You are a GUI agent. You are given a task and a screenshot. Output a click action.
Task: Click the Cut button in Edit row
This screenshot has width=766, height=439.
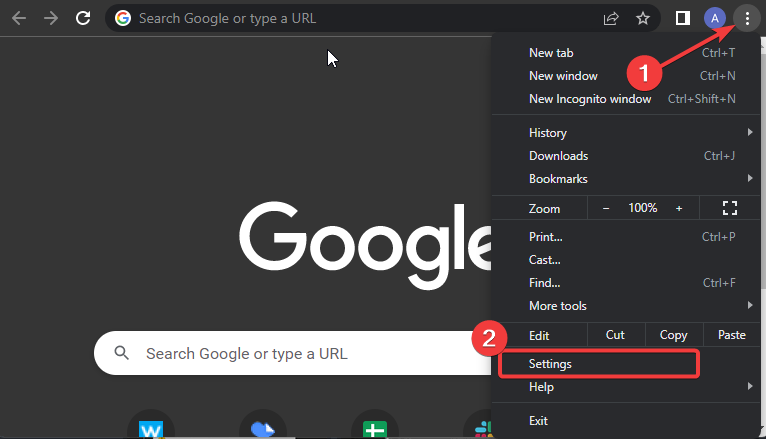tap(616, 335)
